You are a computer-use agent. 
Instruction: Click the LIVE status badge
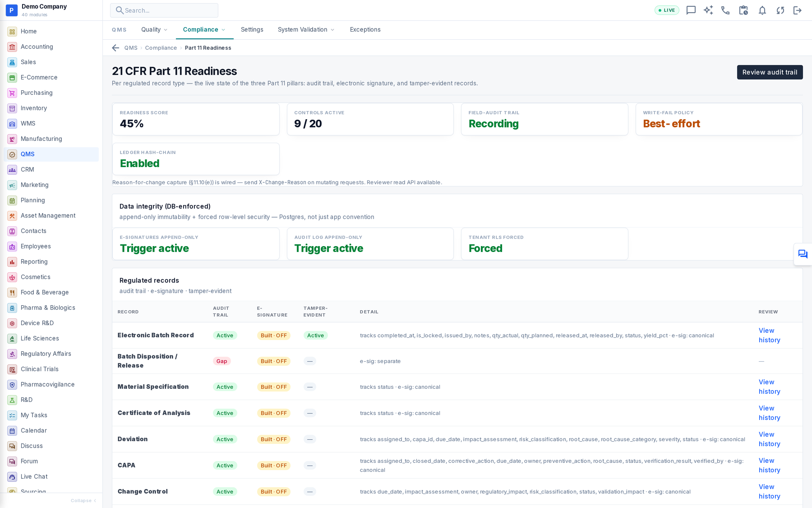(x=667, y=10)
